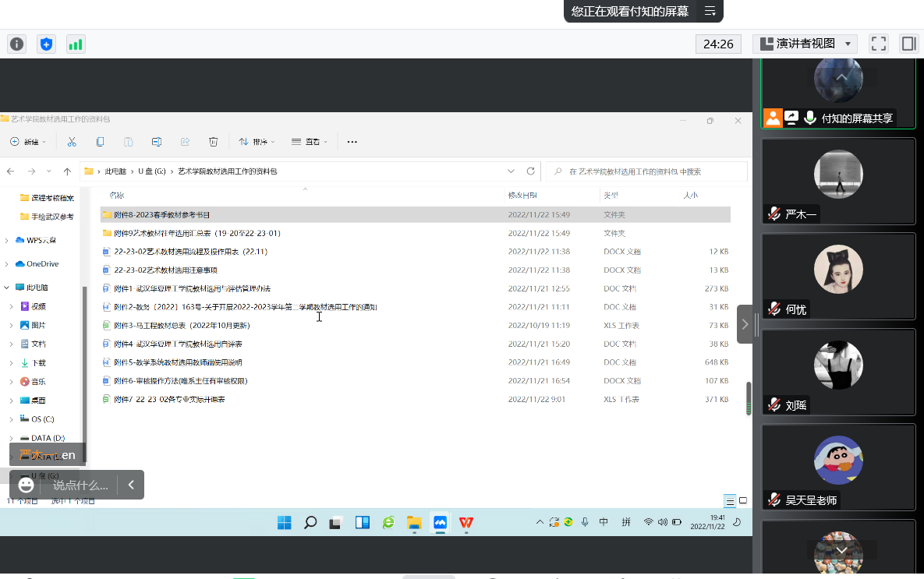Sort files by the 修改日期 column header
Viewport: 924px width, 579px height.
pyautogui.click(x=522, y=196)
